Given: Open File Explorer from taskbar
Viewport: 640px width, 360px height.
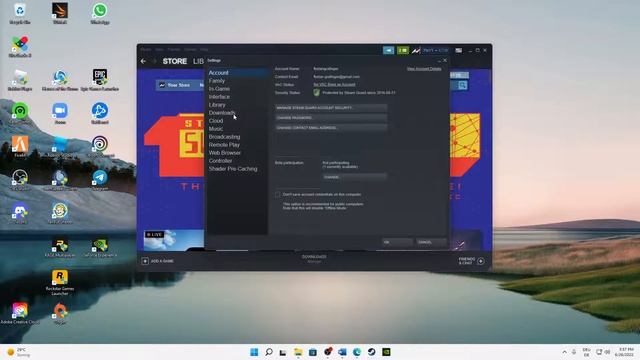Looking at the screenshot, I should pos(298,352).
